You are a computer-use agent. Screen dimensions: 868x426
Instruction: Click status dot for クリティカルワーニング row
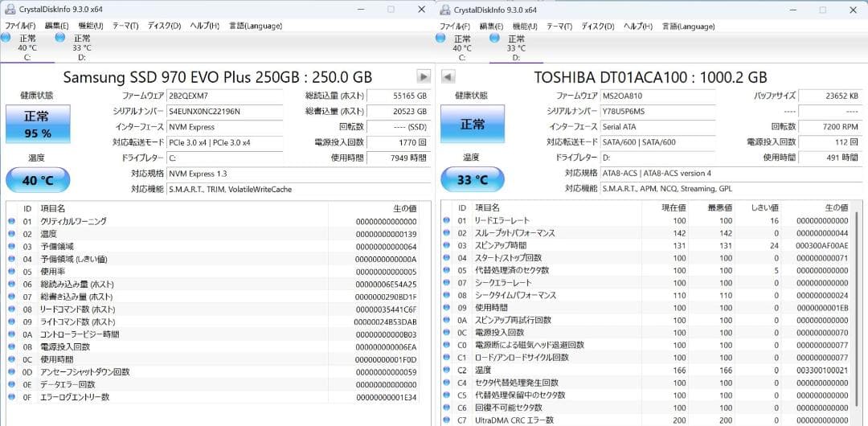point(11,221)
